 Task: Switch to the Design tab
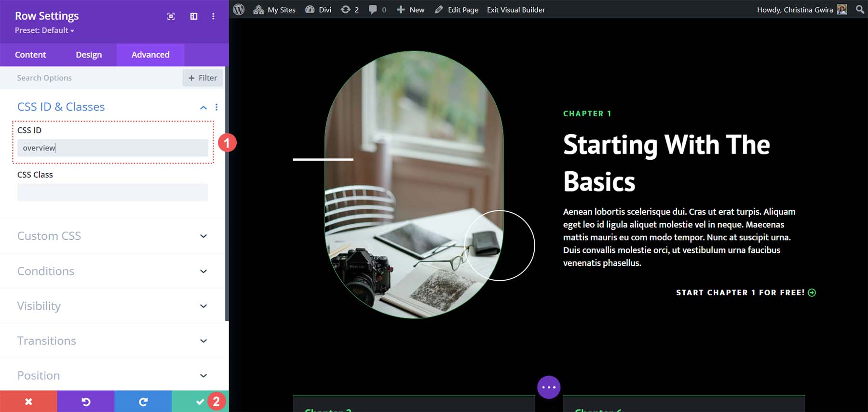pos(89,55)
